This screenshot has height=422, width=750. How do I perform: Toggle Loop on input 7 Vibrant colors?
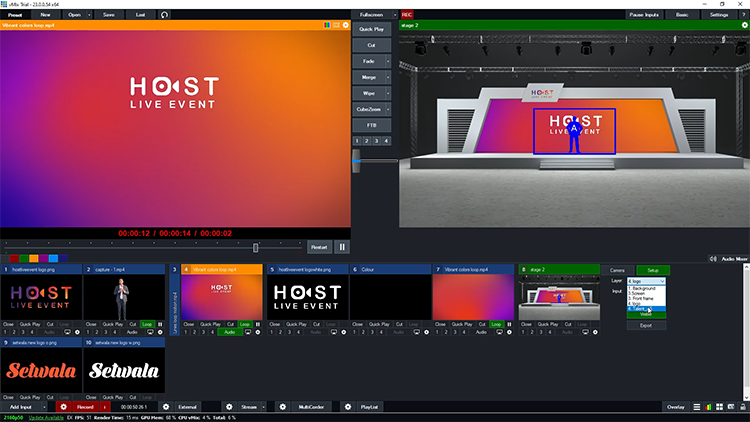click(x=497, y=325)
